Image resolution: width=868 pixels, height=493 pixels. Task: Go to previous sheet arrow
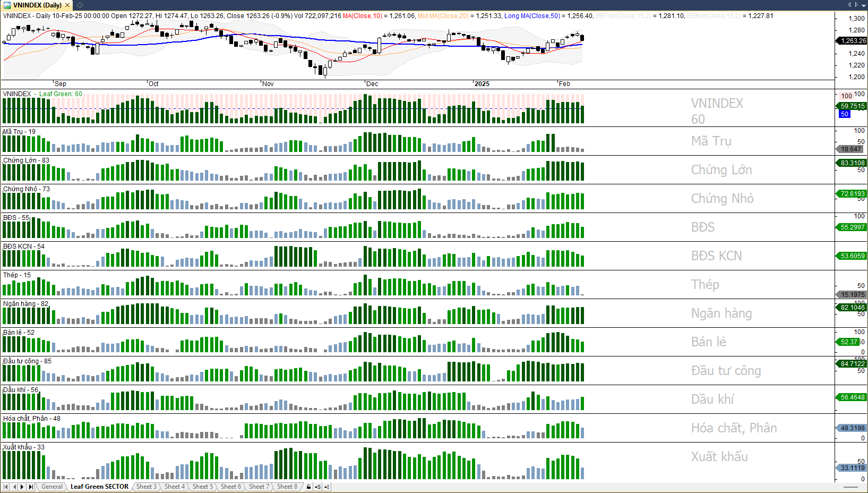click(14, 487)
